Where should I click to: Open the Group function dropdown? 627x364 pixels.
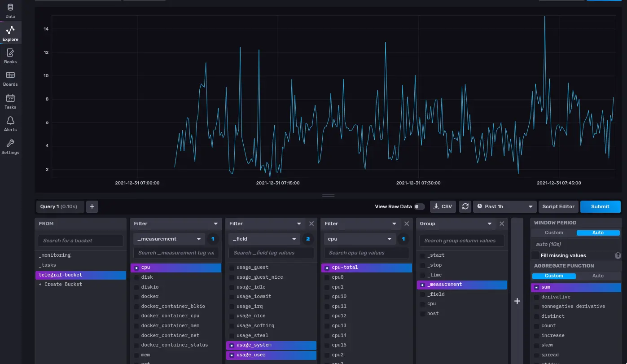point(455,224)
